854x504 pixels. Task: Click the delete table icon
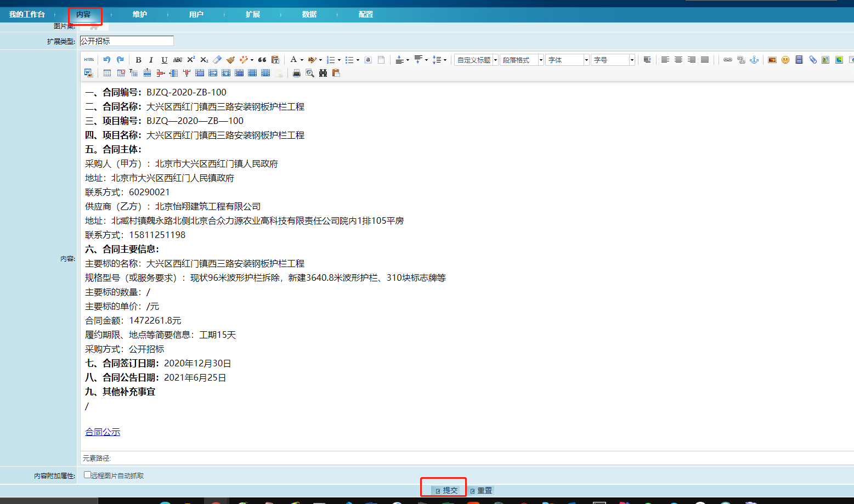[121, 73]
